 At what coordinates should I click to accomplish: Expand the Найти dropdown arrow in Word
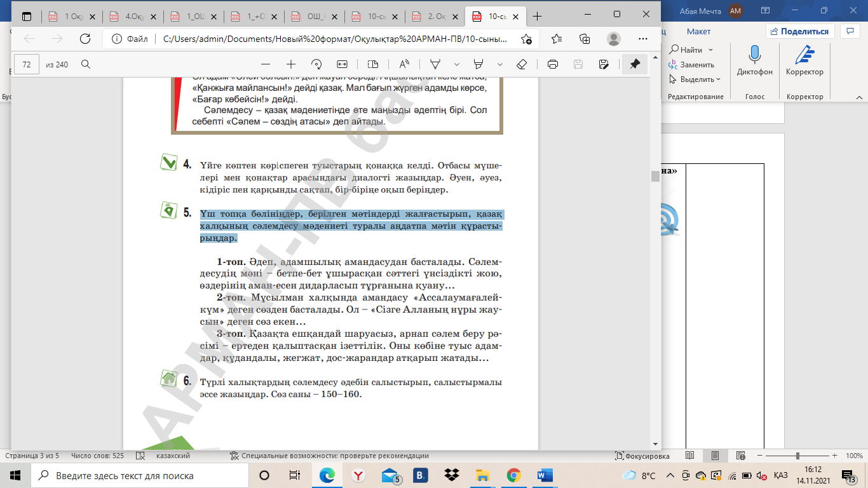(710, 50)
